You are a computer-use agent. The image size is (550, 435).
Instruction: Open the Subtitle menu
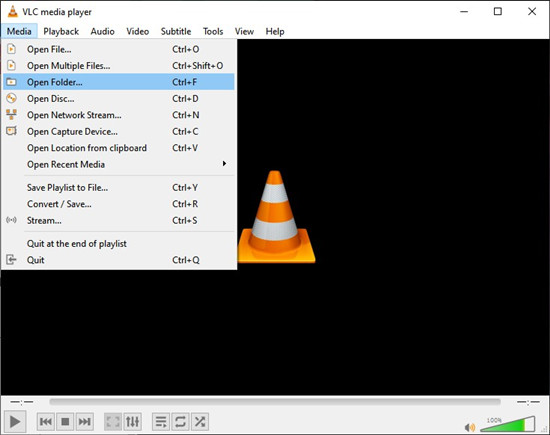(176, 31)
